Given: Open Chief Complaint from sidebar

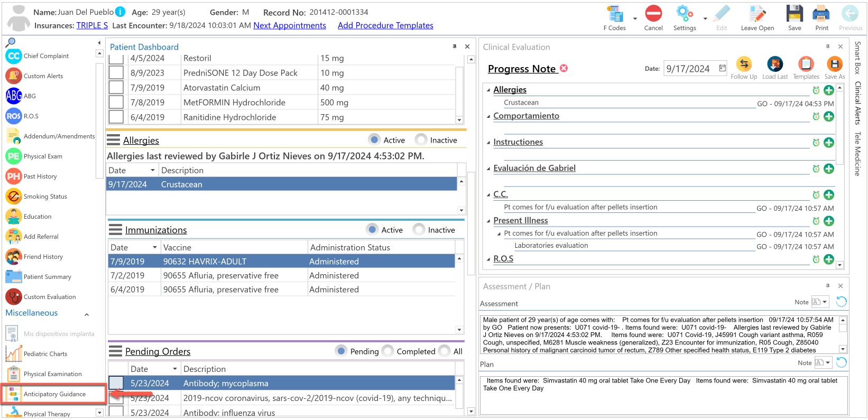Looking at the screenshot, I should click(37, 56).
